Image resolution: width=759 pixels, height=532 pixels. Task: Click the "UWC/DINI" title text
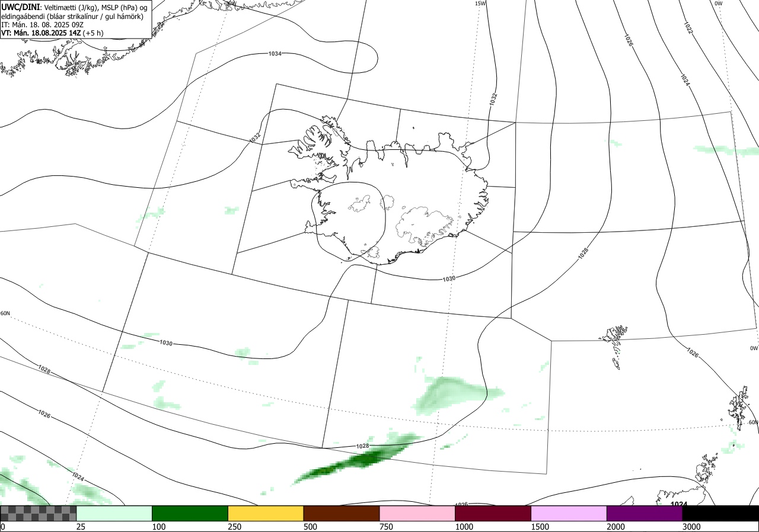(x=20, y=7)
